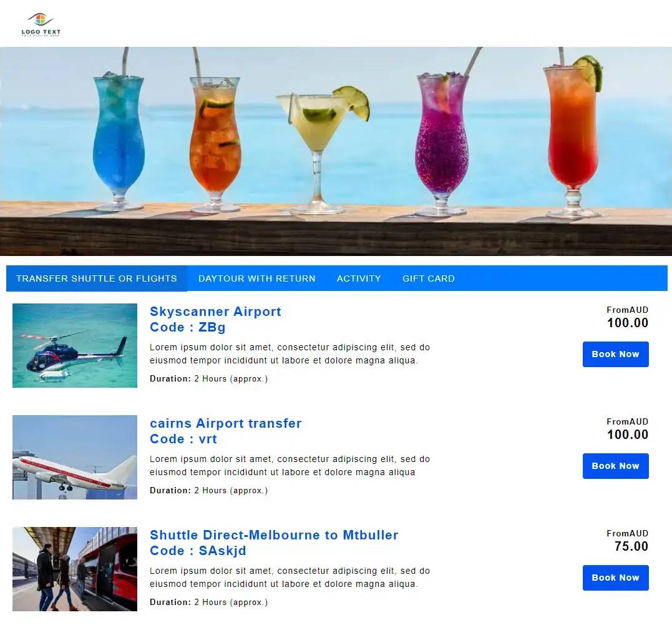Click the 100.00 price of Skyscanner Airport
Image resolution: width=672 pixels, height=625 pixels.
click(x=628, y=323)
